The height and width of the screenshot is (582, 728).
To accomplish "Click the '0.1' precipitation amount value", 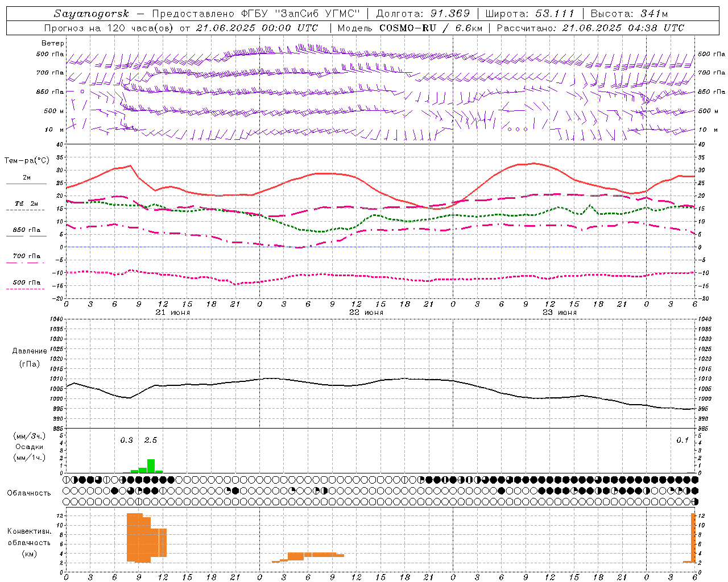I will (x=682, y=440).
